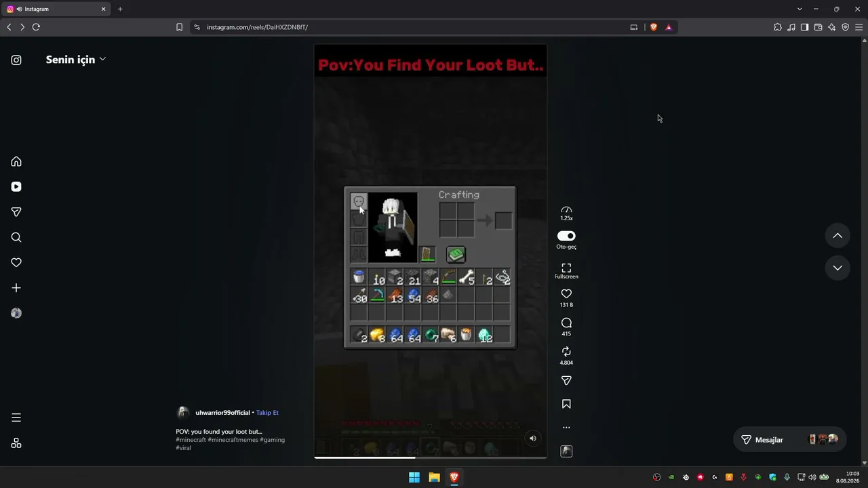Viewport: 868px width, 488px height.
Task: Click the browser Forward arrow
Action: click(22, 27)
